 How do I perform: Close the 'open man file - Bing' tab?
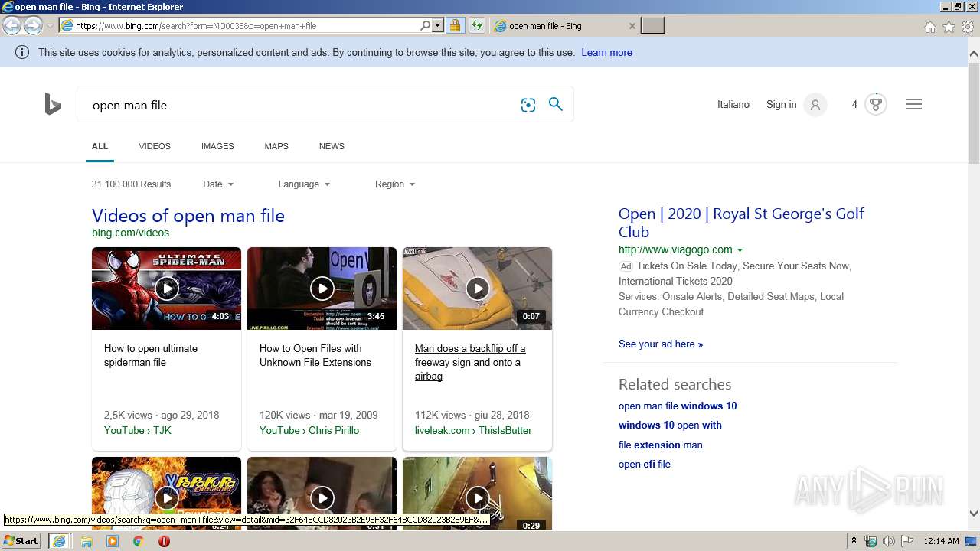coord(632,25)
